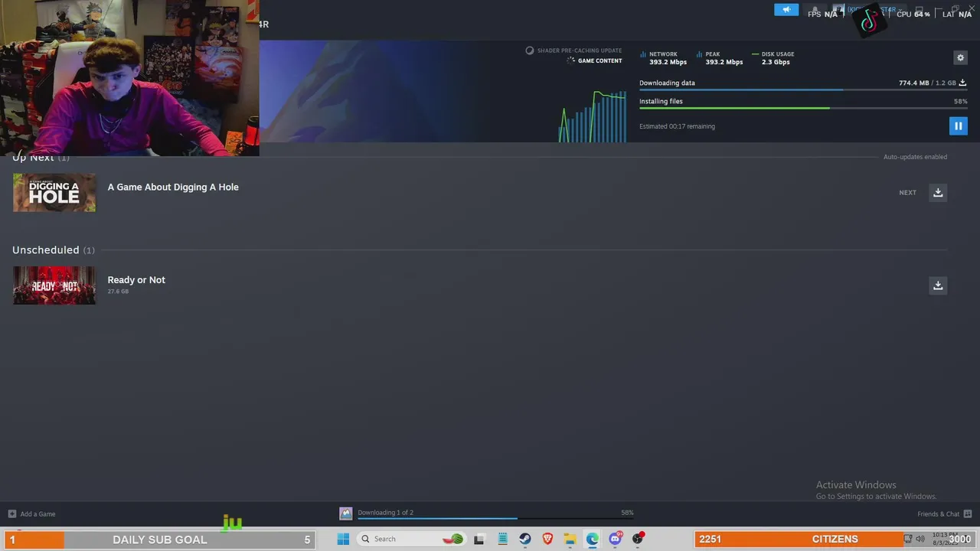Click the 'GAME CONTENT' label
The image size is (980, 551).
pyautogui.click(x=599, y=60)
